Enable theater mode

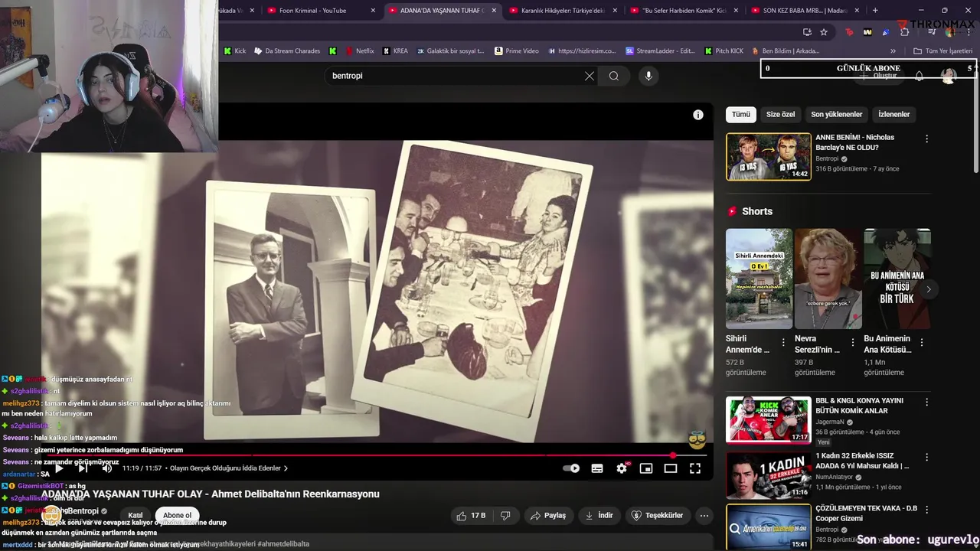(x=671, y=468)
